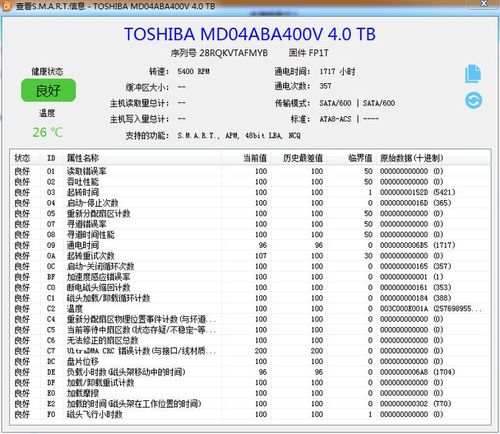Click raw value 00000000152D (5421)
The width and height of the screenshot is (500, 434).
pyautogui.click(x=417, y=192)
